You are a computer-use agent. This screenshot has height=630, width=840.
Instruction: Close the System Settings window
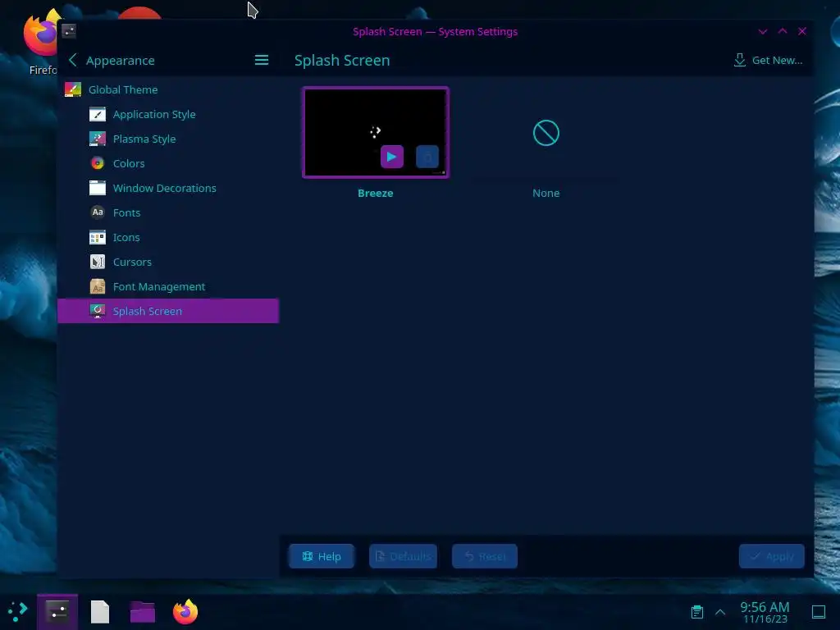tap(802, 32)
